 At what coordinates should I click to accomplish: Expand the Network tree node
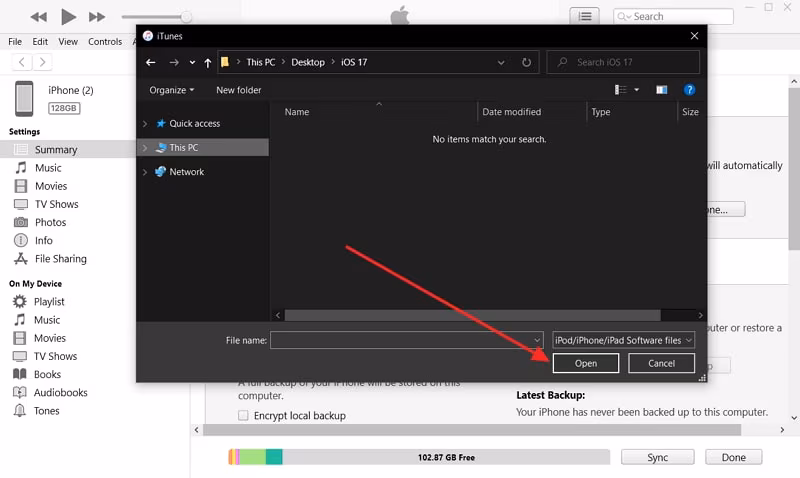[x=145, y=172]
